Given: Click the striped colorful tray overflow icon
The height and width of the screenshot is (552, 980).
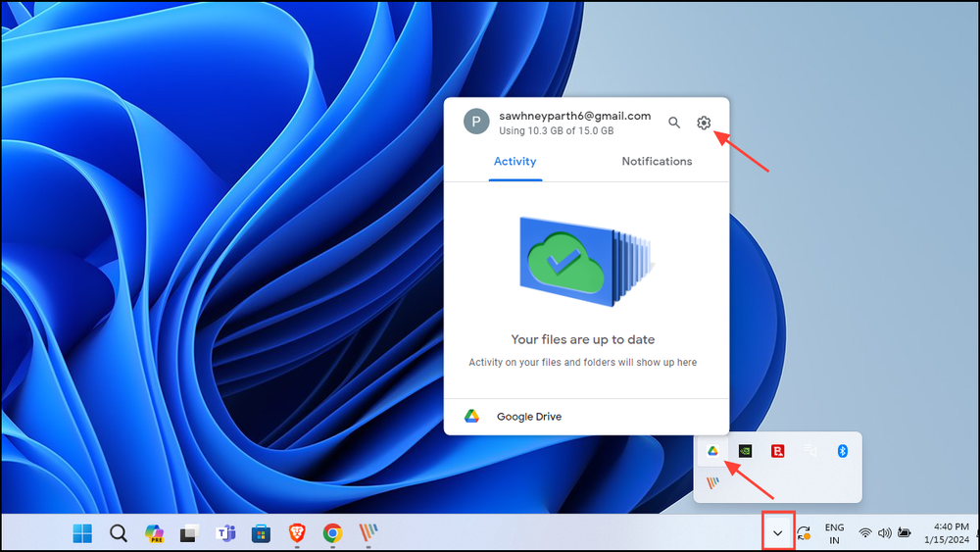Looking at the screenshot, I should [x=712, y=482].
